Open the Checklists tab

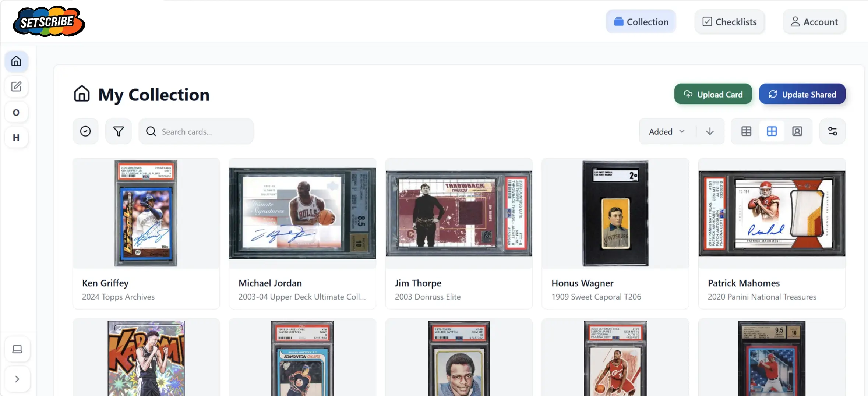click(730, 22)
